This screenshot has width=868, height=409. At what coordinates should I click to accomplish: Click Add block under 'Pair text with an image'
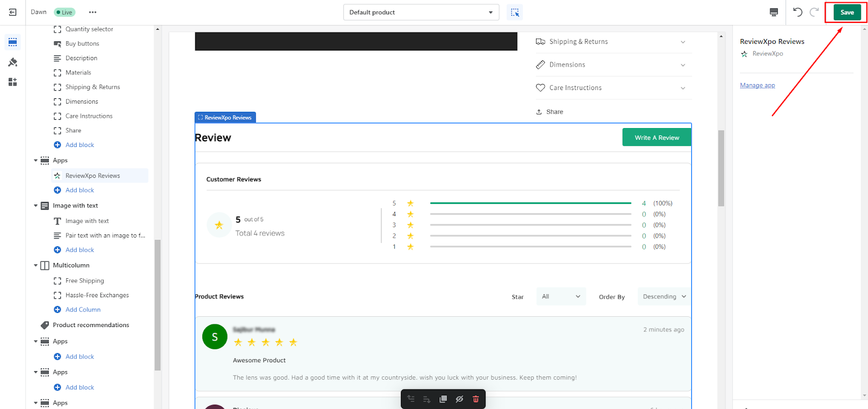(x=79, y=250)
